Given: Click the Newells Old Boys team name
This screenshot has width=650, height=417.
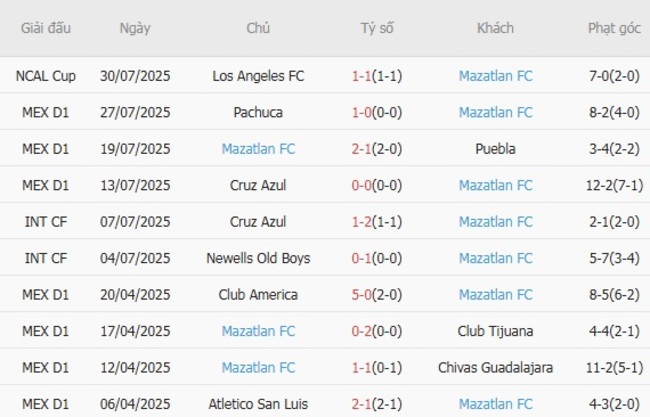Looking at the screenshot, I should (x=258, y=258).
